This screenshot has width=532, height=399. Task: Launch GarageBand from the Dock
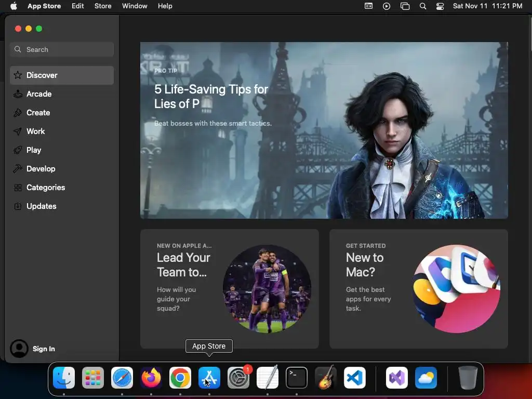tap(326, 377)
